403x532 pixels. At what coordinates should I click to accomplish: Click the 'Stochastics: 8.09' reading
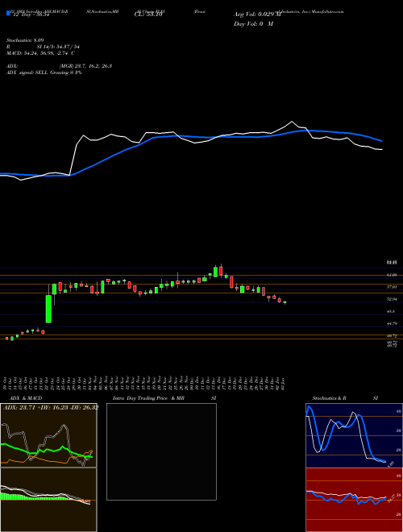click(x=25, y=40)
